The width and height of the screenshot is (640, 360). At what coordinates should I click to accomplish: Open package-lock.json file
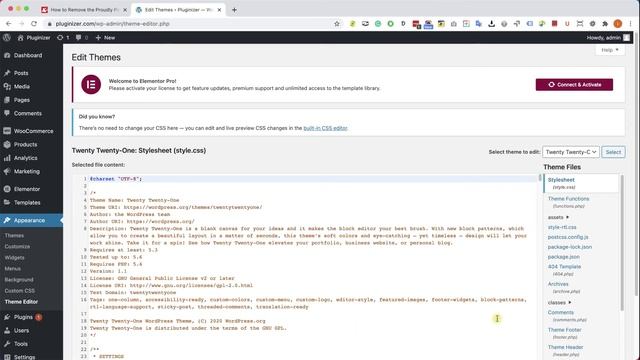point(570,247)
